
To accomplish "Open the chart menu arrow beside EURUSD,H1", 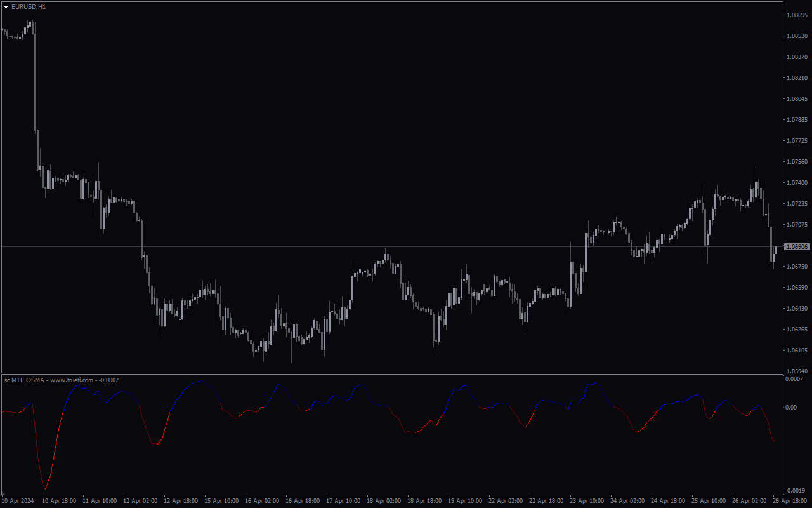I will [x=6, y=6].
